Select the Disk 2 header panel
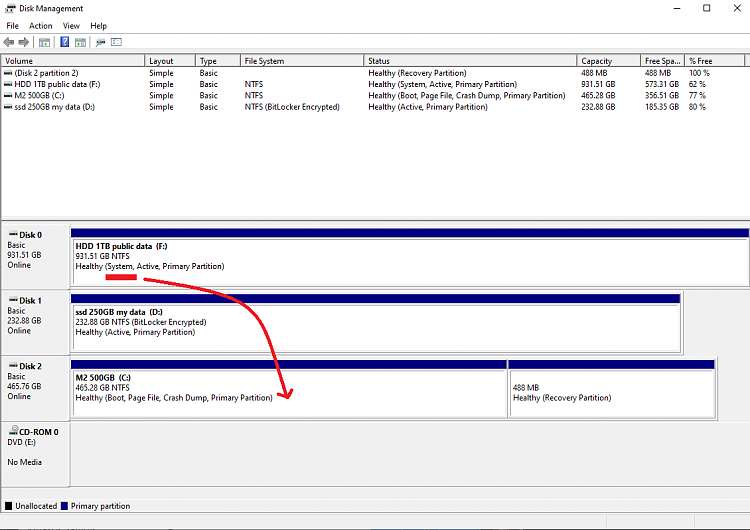Viewport: 750px width, 530px height. coord(36,387)
